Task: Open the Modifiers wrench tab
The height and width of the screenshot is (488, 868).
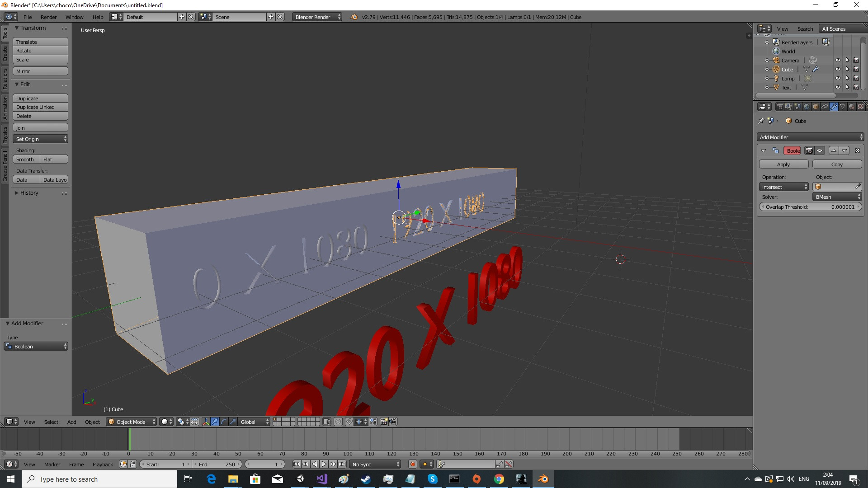Action: pos(834,107)
